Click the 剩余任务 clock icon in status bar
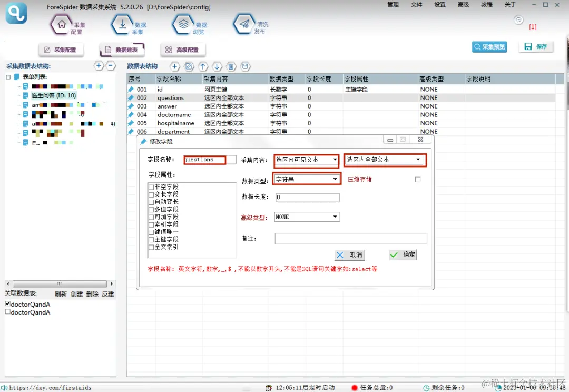Screen dimensions: 569x392 pos(426,388)
